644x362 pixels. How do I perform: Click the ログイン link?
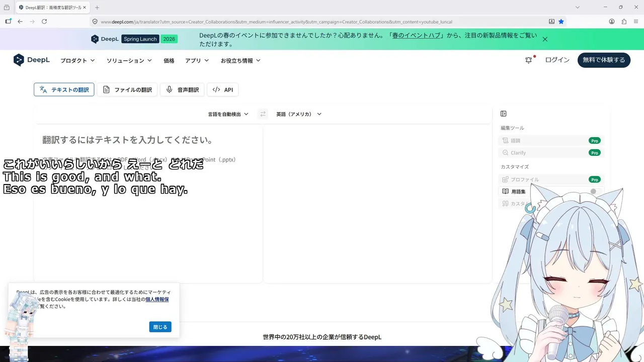(x=557, y=60)
